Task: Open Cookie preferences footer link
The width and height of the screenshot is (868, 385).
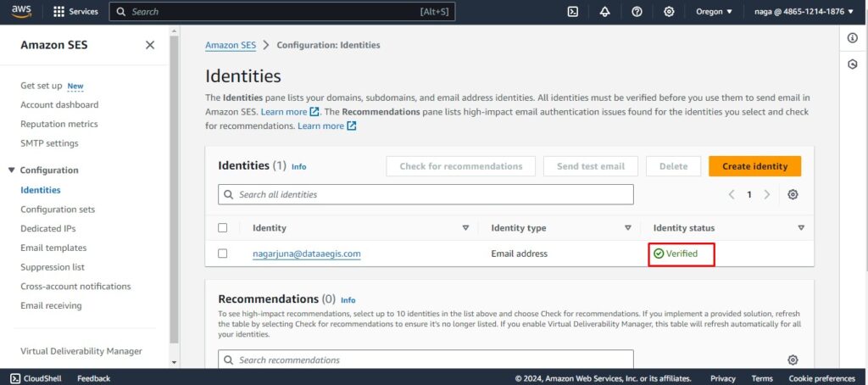Action: coord(822,378)
